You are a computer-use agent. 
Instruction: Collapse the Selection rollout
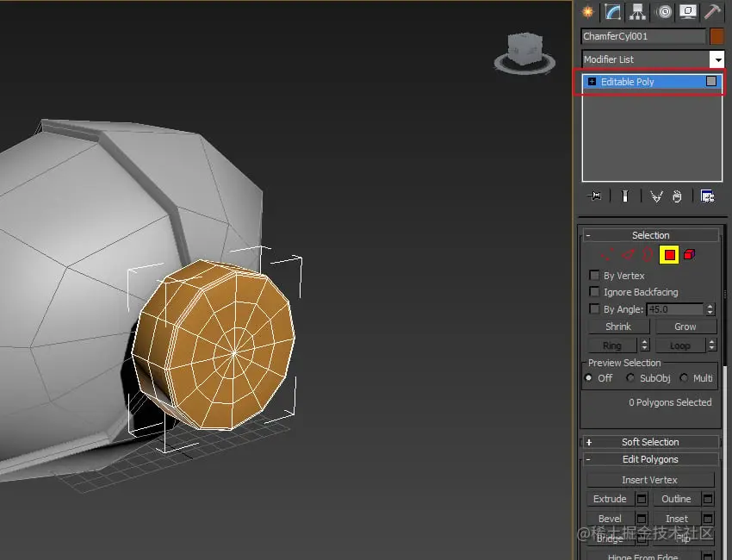tap(650, 235)
